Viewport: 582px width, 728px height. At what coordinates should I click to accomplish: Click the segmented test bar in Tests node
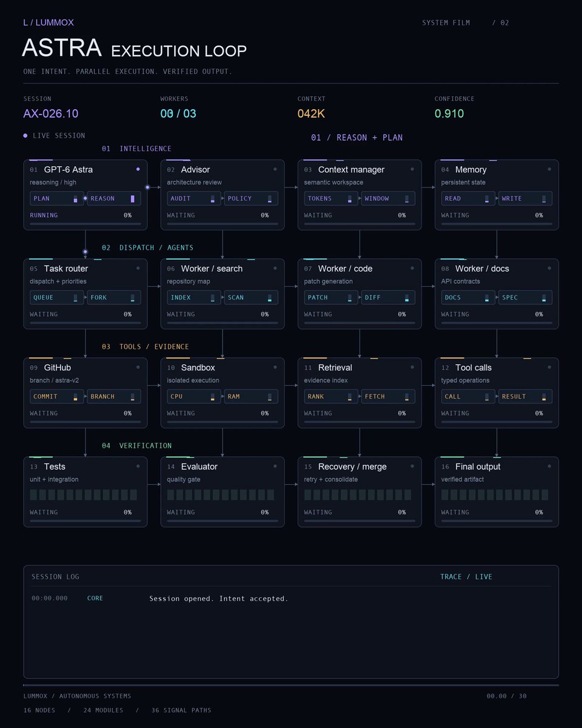tap(84, 495)
